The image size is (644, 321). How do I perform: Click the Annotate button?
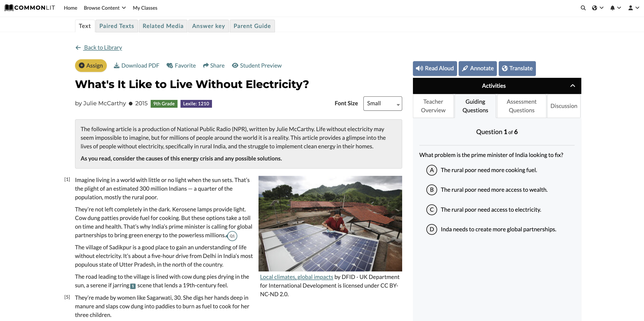pos(478,68)
